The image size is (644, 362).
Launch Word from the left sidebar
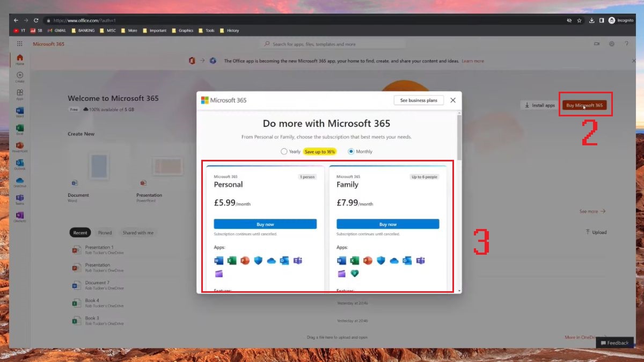[x=20, y=112]
